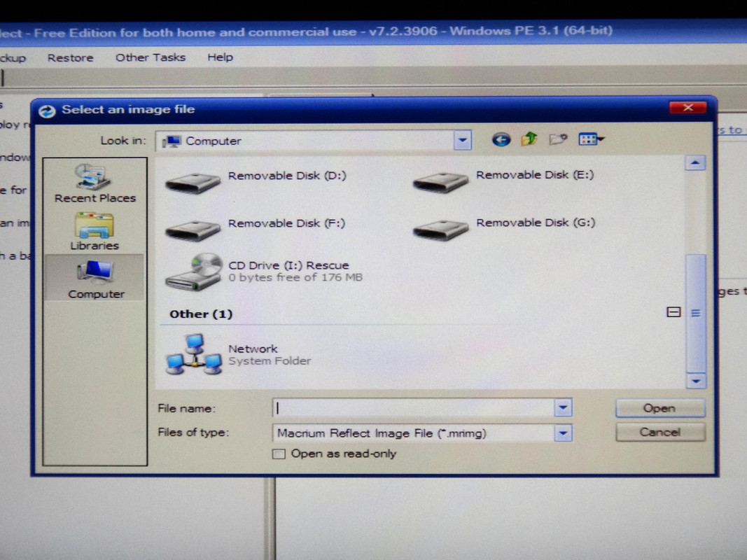
Task: Select the Removable Disk (G:) drive icon
Action: coord(440,230)
